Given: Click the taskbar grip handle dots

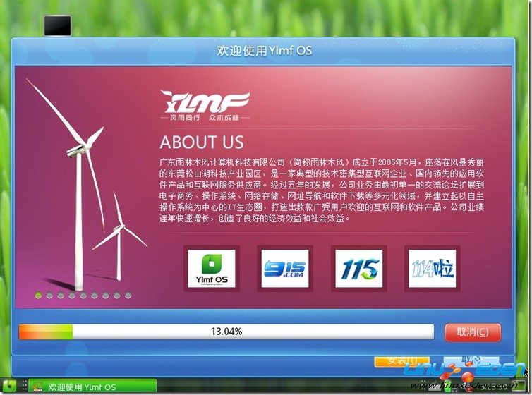Looking at the screenshot, I should (x=24, y=387).
